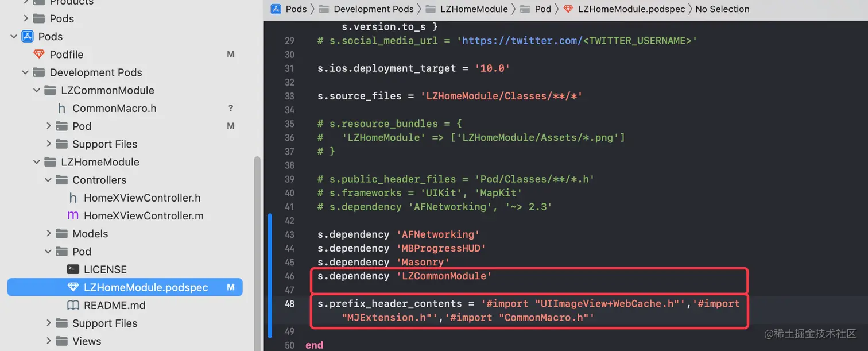This screenshot has height=351, width=868.
Task: Click the Controllers folder icon
Action: click(x=62, y=180)
